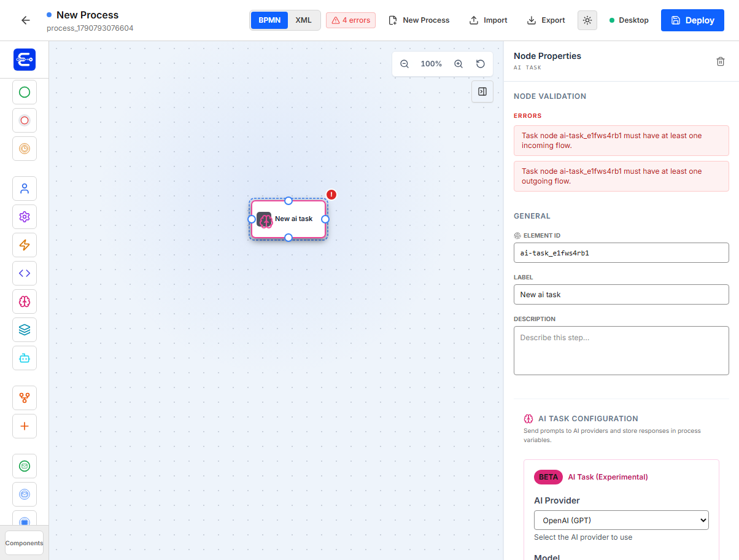Screen dimensions: 739x560
Task: Select the robot agent palette icon
Action: click(25, 358)
